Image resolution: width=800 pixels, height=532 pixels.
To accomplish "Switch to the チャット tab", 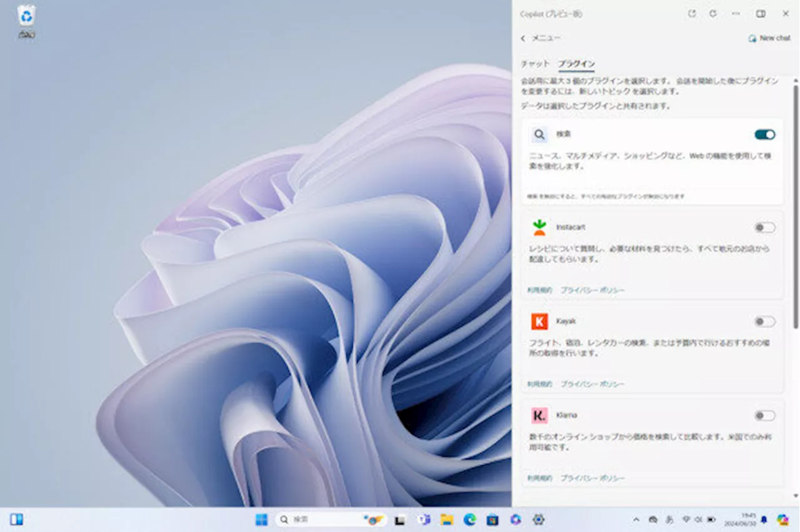I will [x=535, y=64].
